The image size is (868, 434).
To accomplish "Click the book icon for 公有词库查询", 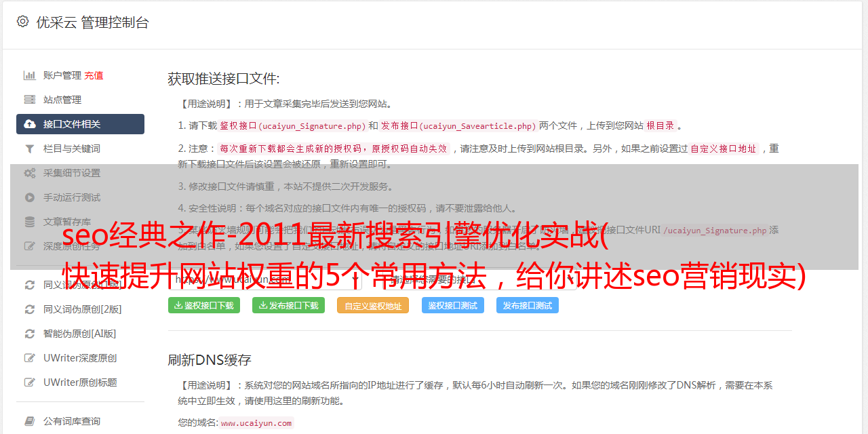I will [30, 421].
